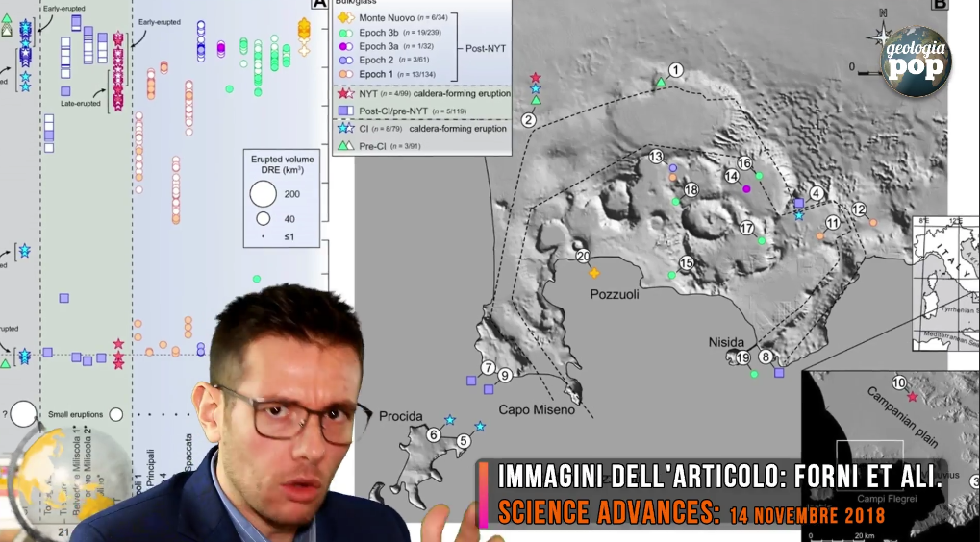Click map marker number 1 at caldera rim

(676, 70)
